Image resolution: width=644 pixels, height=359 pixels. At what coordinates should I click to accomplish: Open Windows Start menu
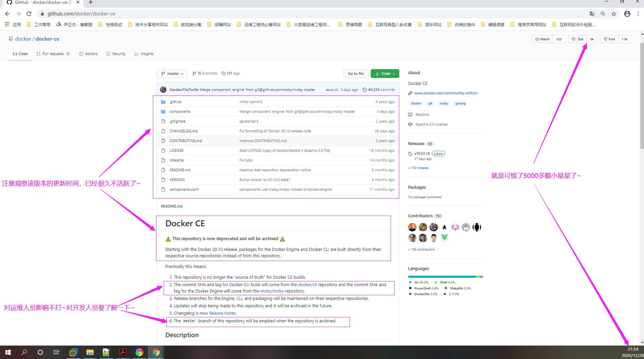pos(8,352)
